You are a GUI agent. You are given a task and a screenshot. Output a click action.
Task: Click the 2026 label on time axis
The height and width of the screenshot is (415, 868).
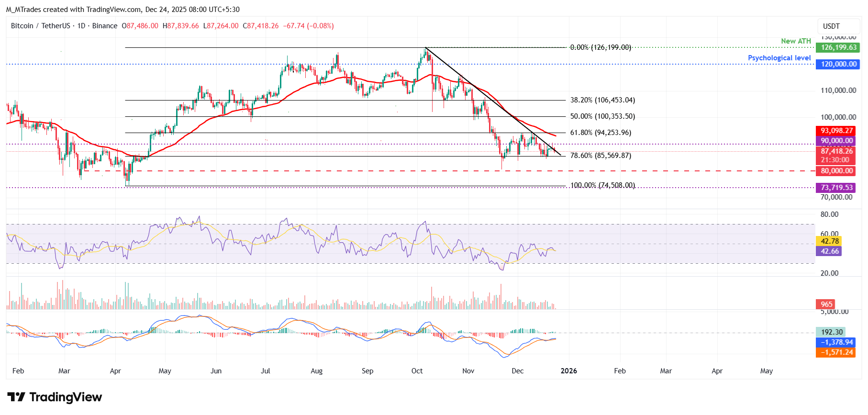tap(568, 371)
